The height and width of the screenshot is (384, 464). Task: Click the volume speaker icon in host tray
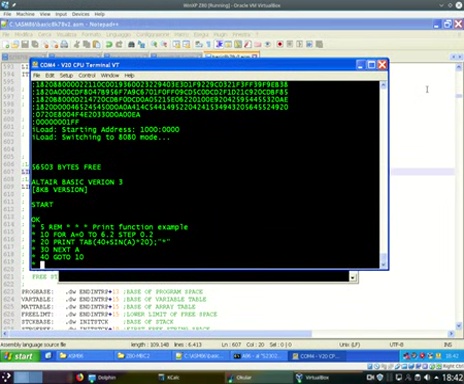click(x=427, y=377)
